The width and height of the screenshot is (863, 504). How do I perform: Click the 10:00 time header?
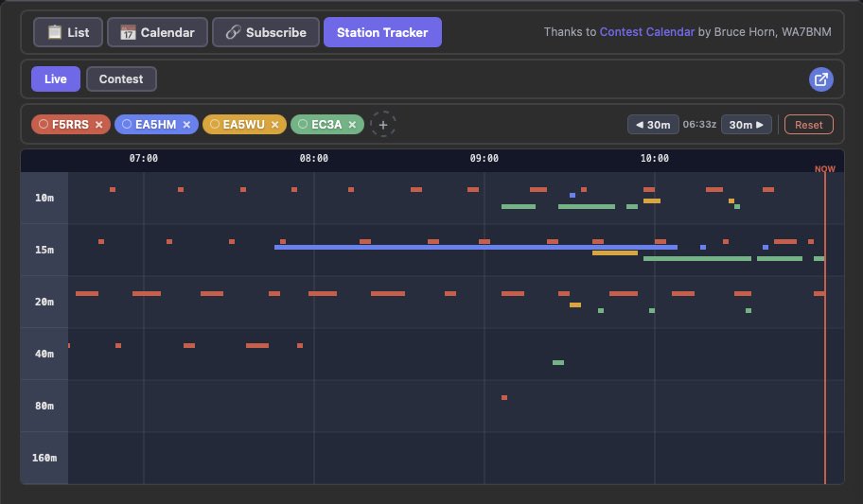click(x=655, y=159)
